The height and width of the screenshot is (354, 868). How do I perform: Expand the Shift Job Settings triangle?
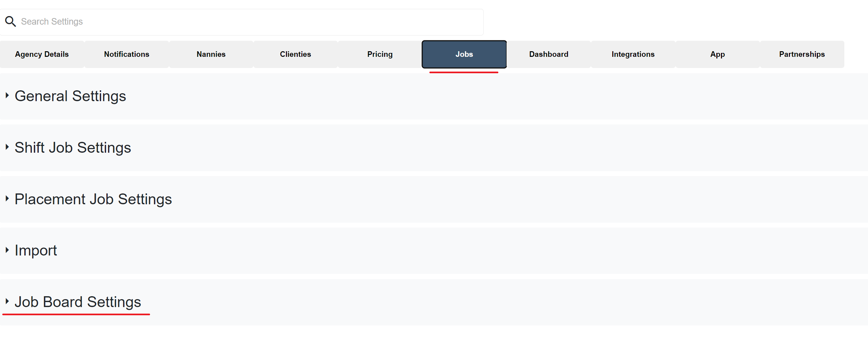click(x=7, y=147)
